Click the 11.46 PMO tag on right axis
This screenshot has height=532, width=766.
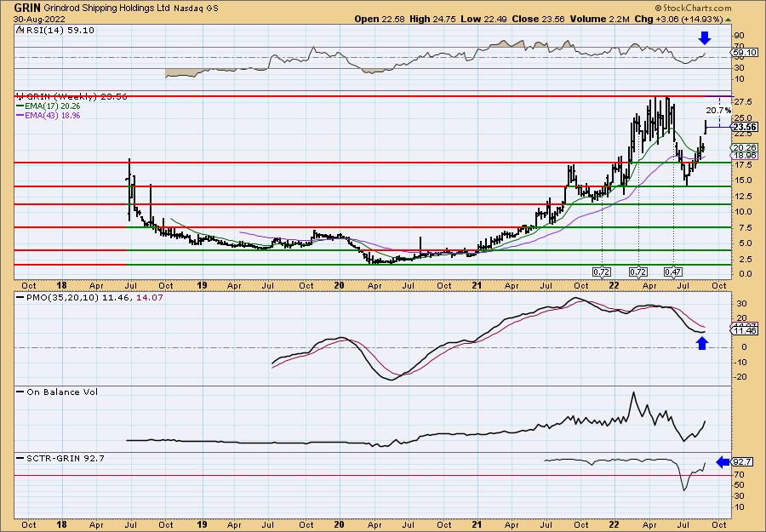click(746, 331)
